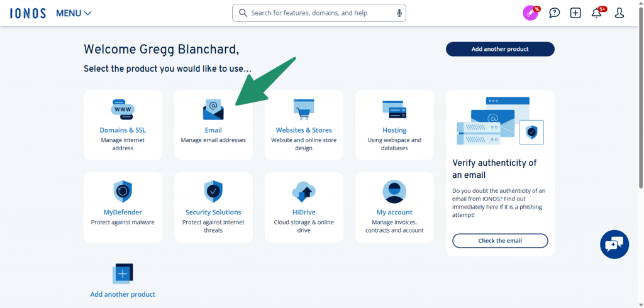Click the Security Solutions checkmark shield icon
Screen dimensions: 644x308
click(x=213, y=191)
